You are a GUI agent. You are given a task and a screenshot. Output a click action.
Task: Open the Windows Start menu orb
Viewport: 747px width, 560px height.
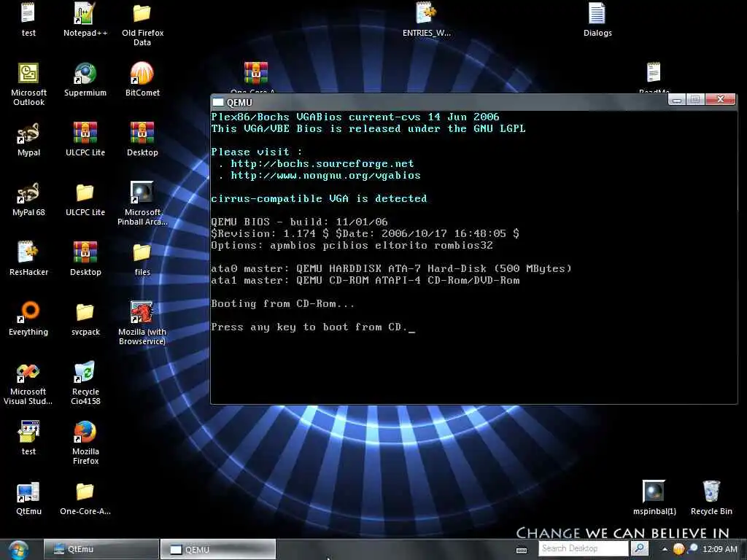(18, 550)
